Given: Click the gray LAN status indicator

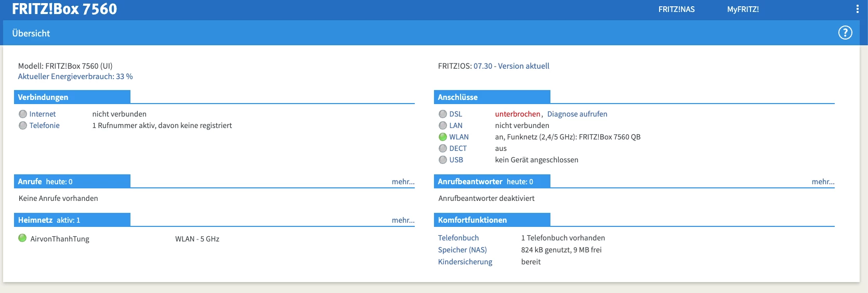Looking at the screenshot, I should (443, 125).
